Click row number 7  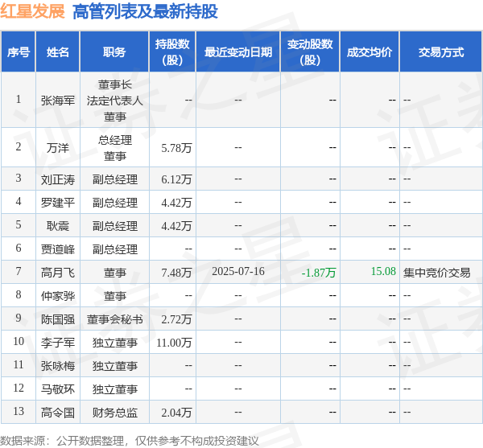point(19,271)
